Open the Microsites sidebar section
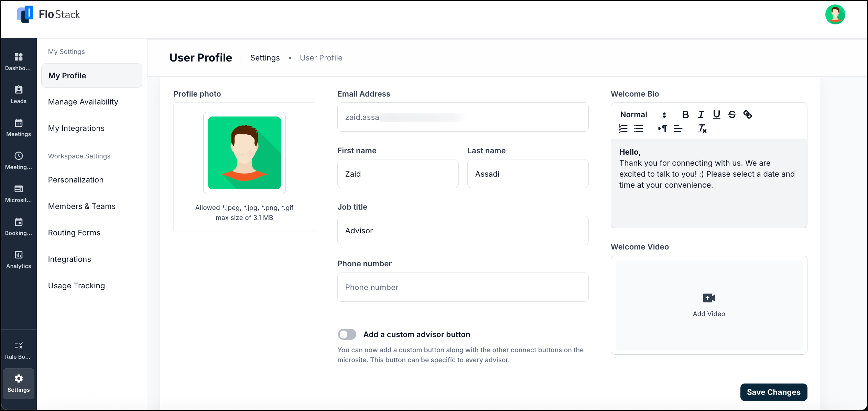 pyautogui.click(x=18, y=193)
